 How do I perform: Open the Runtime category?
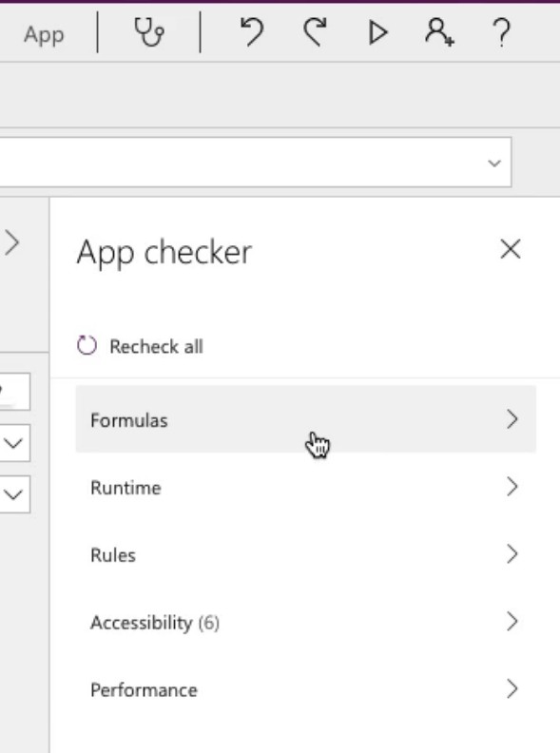point(306,487)
